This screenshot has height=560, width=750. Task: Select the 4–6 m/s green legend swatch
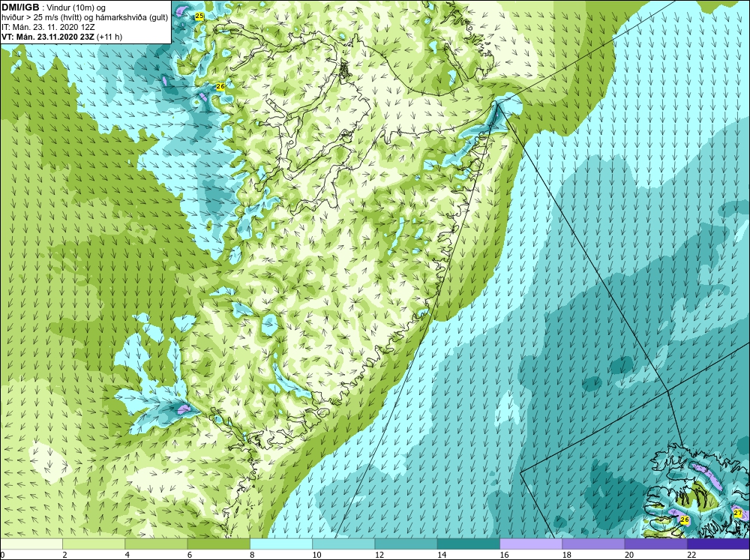coord(156,544)
